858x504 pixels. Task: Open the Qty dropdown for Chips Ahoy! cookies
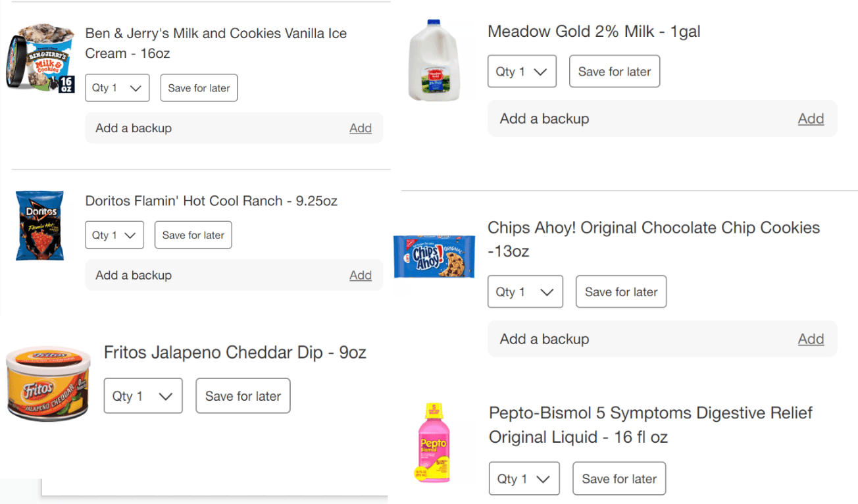[525, 292]
